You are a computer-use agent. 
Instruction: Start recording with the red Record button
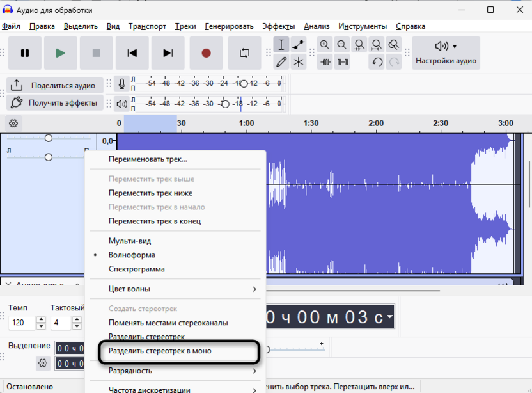[206, 53]
